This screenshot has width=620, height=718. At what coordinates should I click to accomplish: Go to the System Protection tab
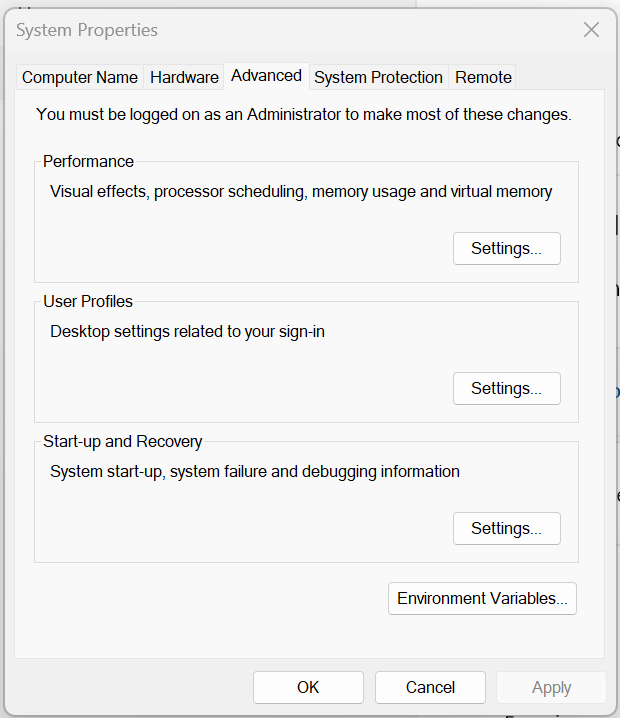point(378,77)
